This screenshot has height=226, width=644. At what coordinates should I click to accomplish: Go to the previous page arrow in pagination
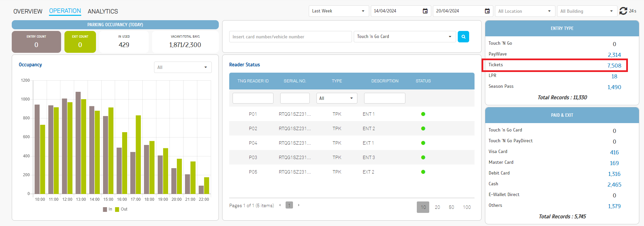pos(280,205)
